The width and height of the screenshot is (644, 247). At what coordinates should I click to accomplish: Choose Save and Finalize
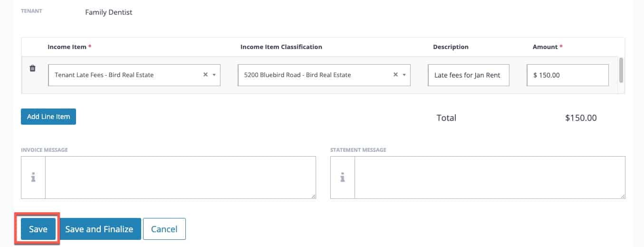(x=99, y=229)
